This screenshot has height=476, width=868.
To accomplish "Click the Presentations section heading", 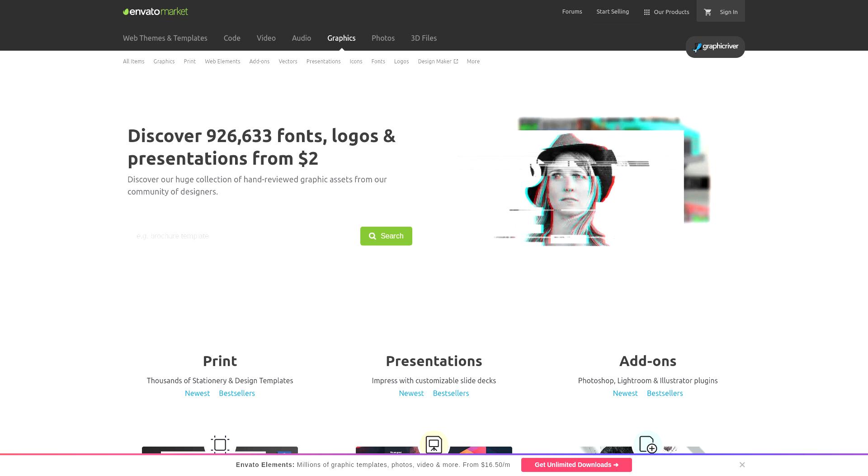I will (x=434, y=361).
